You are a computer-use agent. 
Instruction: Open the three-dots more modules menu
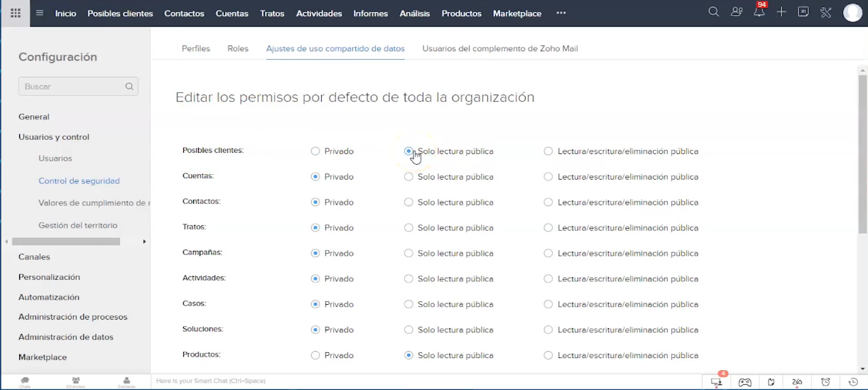(561, 13)
